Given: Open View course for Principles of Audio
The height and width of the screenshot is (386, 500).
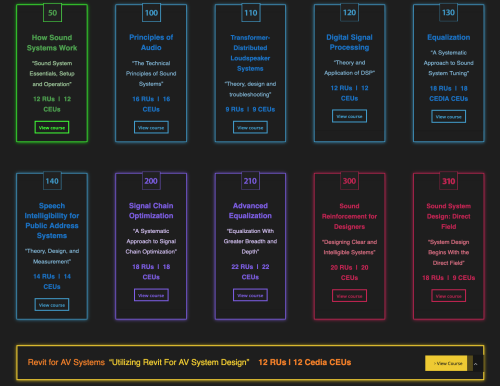Looking at the screenshot, I should point(151,128).
